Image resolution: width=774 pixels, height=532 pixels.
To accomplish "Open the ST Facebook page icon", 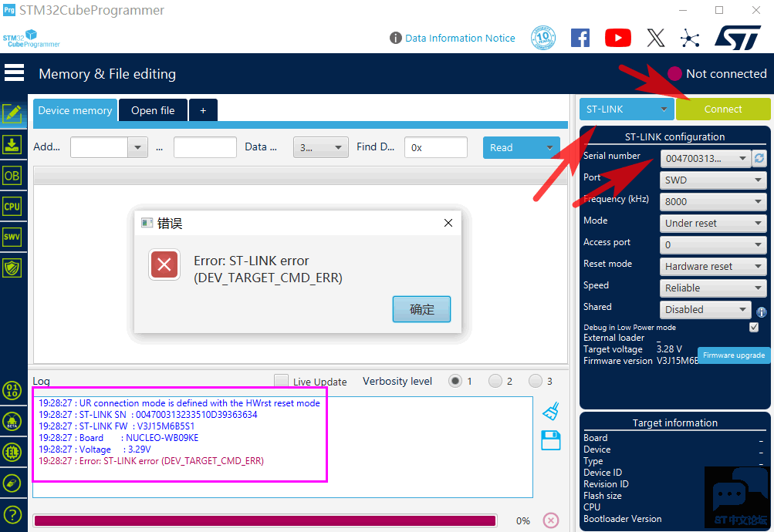I will coord(580,38).
